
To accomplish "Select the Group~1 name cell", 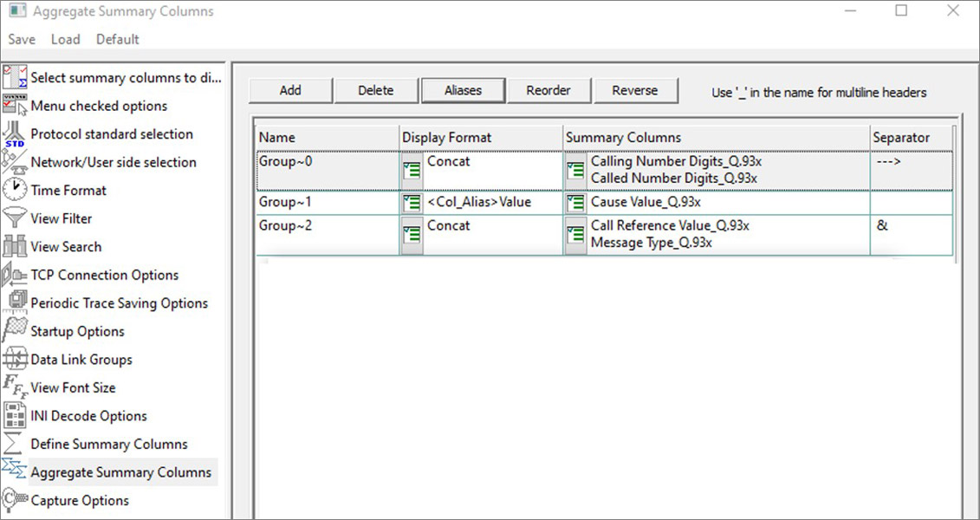I will pyautogui.click(x=328, y=203).
